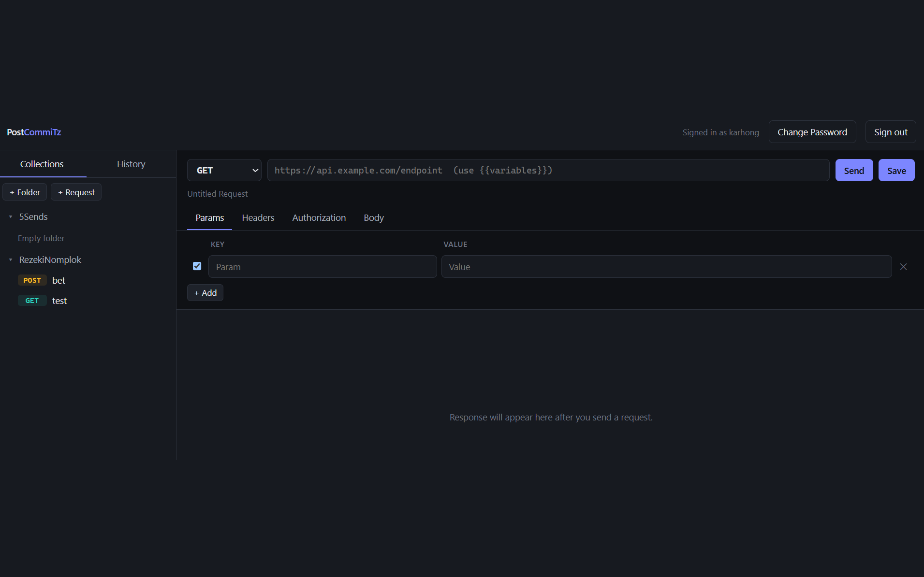The width and height of the screenshot is (924, 577).
Task: Open the Authorization tab
Action: pos(319,218)
